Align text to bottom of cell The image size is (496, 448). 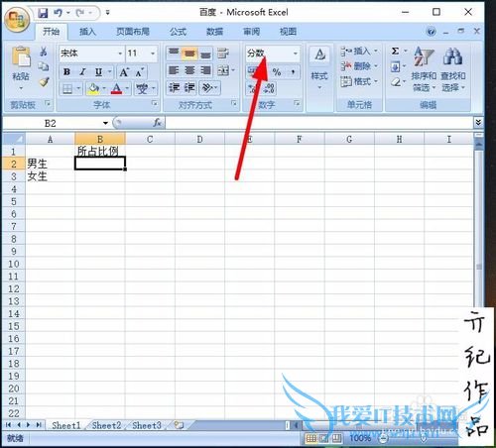[x=205, y=54]
